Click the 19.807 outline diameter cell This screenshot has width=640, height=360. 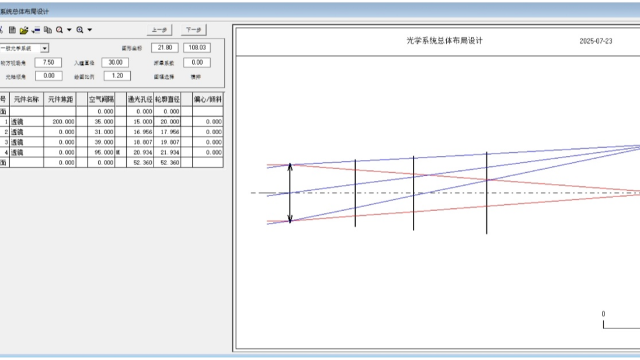click(x=167, y=142)
